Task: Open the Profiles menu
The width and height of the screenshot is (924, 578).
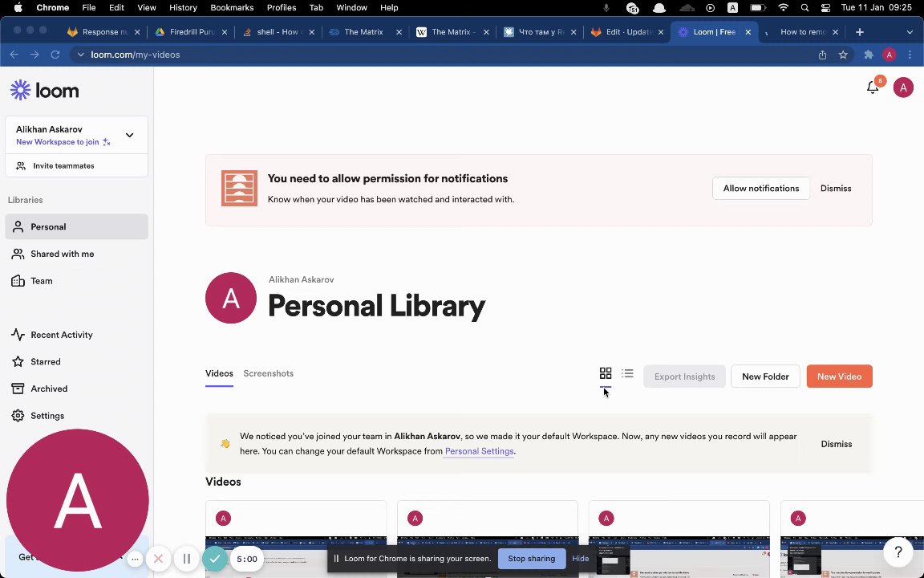Action: click(281, 8)
